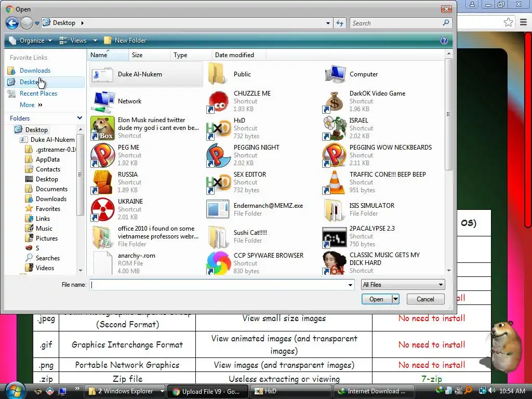Viewport: 532px width, 399px height.
Task: Sort by the Date modified column header
Action: pos(238,55)
